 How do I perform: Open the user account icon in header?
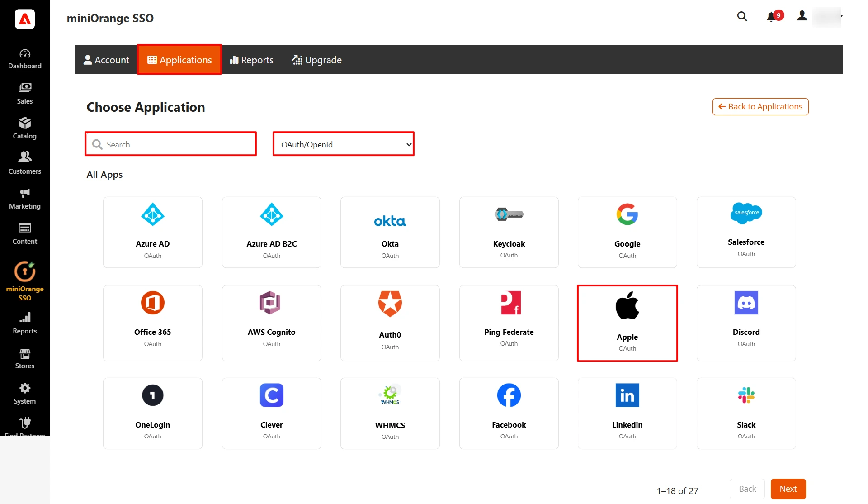point(802,16)
